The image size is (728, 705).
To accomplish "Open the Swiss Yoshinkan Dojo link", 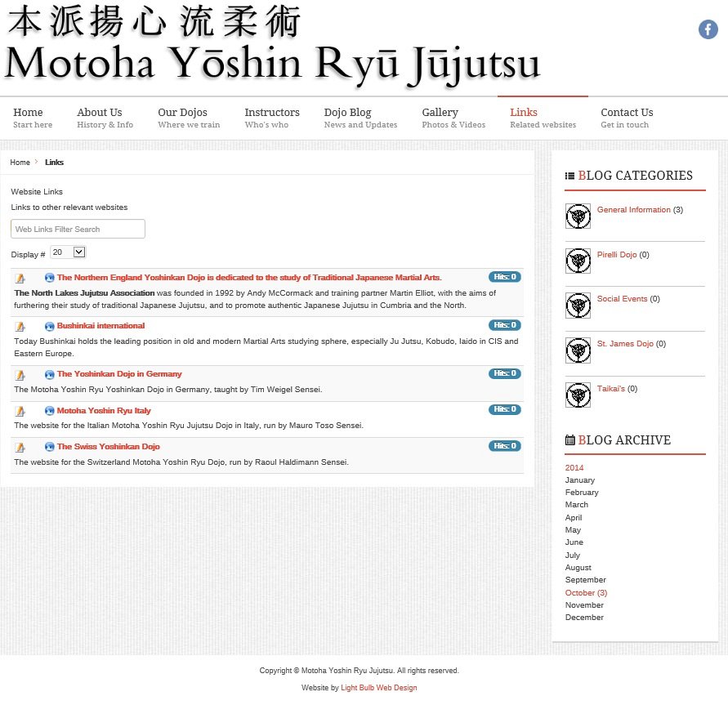I will (x=108, y=447).
